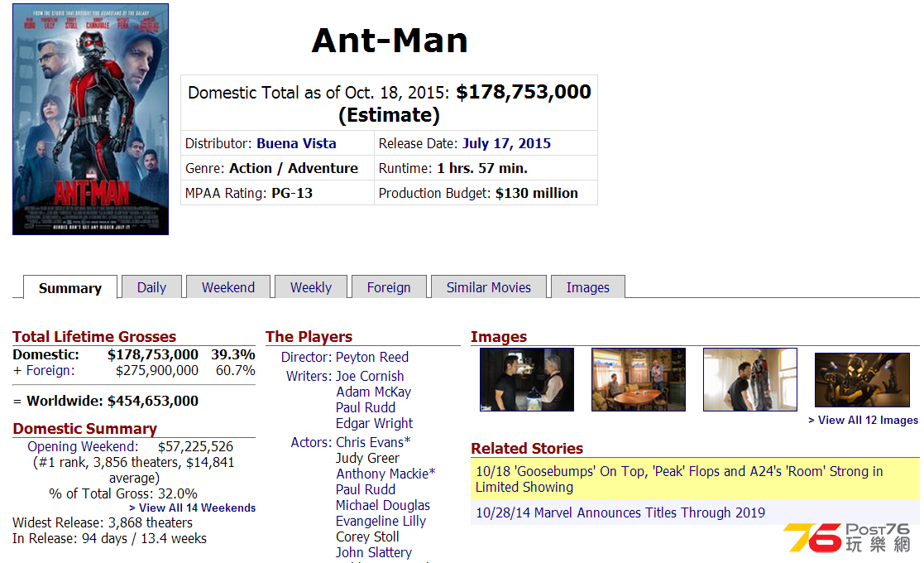
Task: Open the Goosebumps On Top related story
Action: tap(679, 479)
